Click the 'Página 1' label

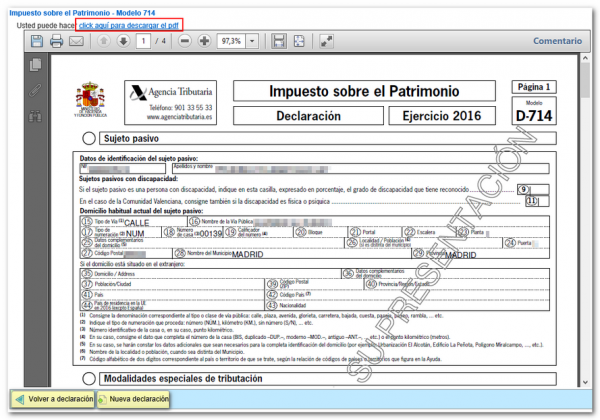coord(534,87)
